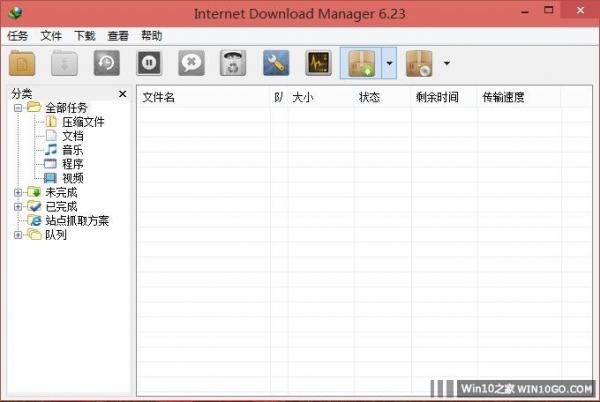The height and width of the screenshot is (402, 600).
Task: Close the 分类 categories panel
Action: coord(122,94)
